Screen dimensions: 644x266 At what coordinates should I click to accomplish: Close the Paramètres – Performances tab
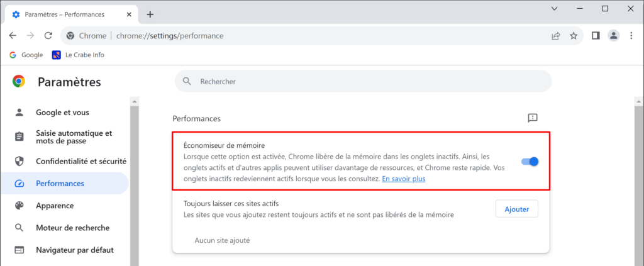click(x=129, y=14)
